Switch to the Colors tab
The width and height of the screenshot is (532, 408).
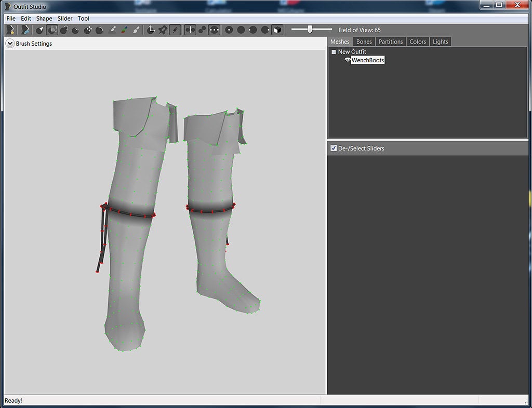click(x=418, y=42)
